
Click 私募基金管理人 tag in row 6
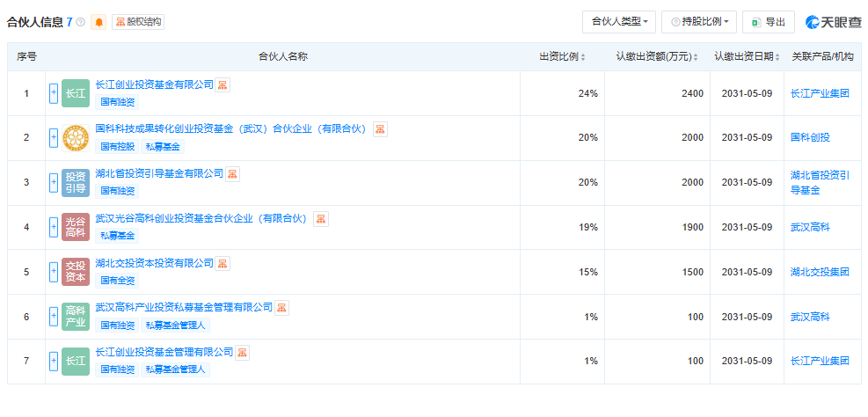pyautogui.click(x=176, y=326)
